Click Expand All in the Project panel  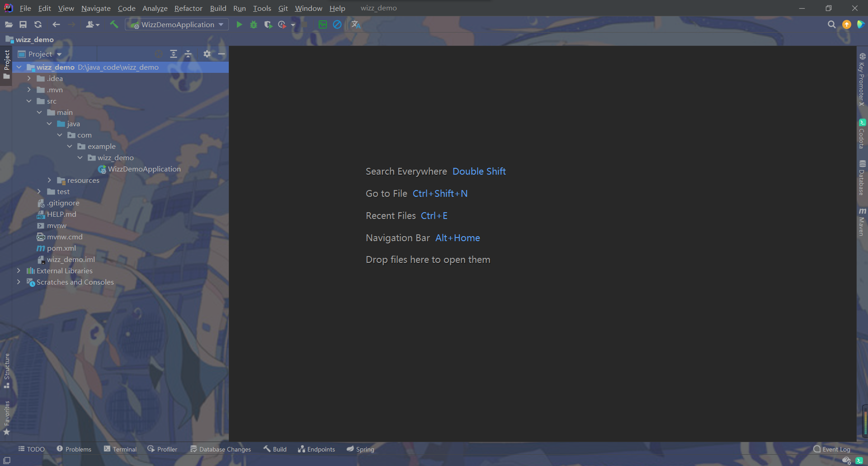pos(174,54)
